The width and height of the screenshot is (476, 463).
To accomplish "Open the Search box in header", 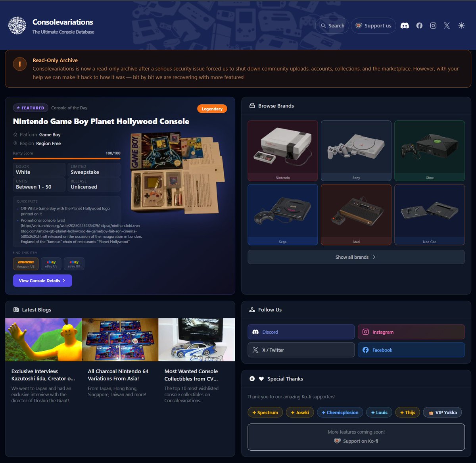I will (332, 26).
